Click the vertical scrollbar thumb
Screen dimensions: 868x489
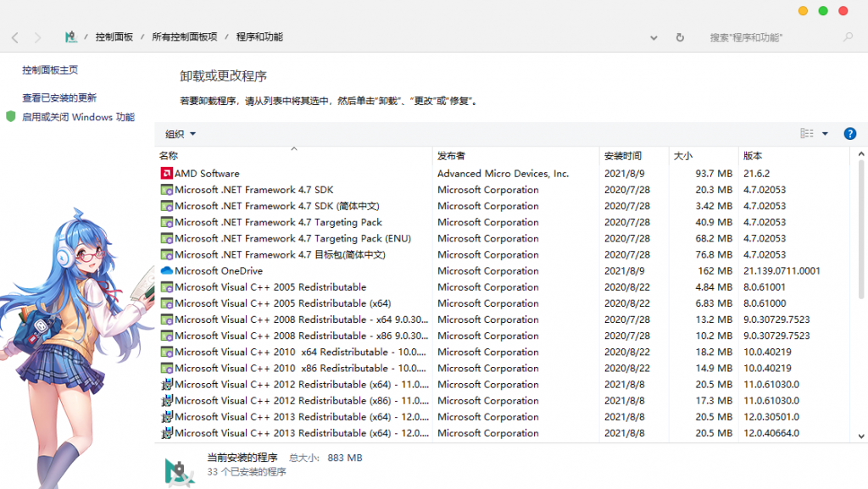[861, 230]
